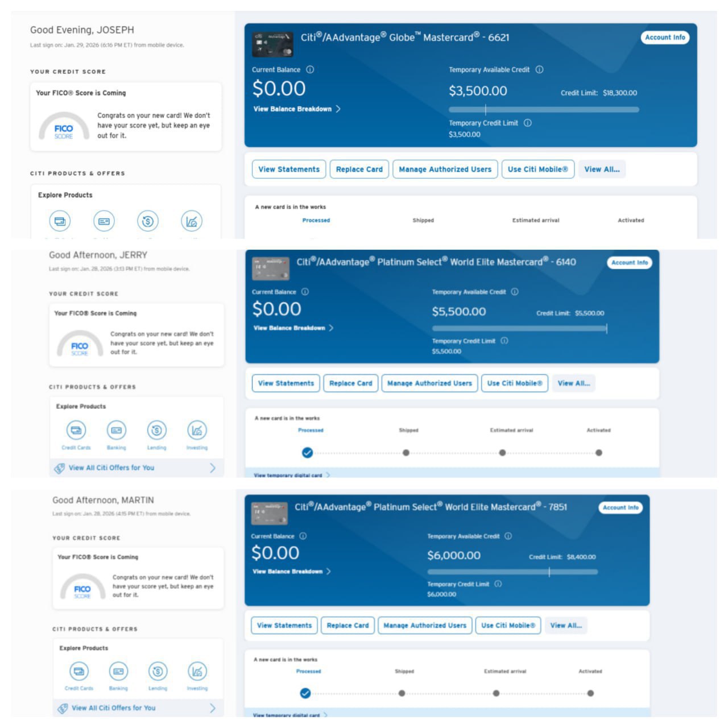Image resolution: width=728 pixels, height=728 pixels.
Task: Click the Banking icon in MARTIN's Explore Products
Action: coord(118,672)
